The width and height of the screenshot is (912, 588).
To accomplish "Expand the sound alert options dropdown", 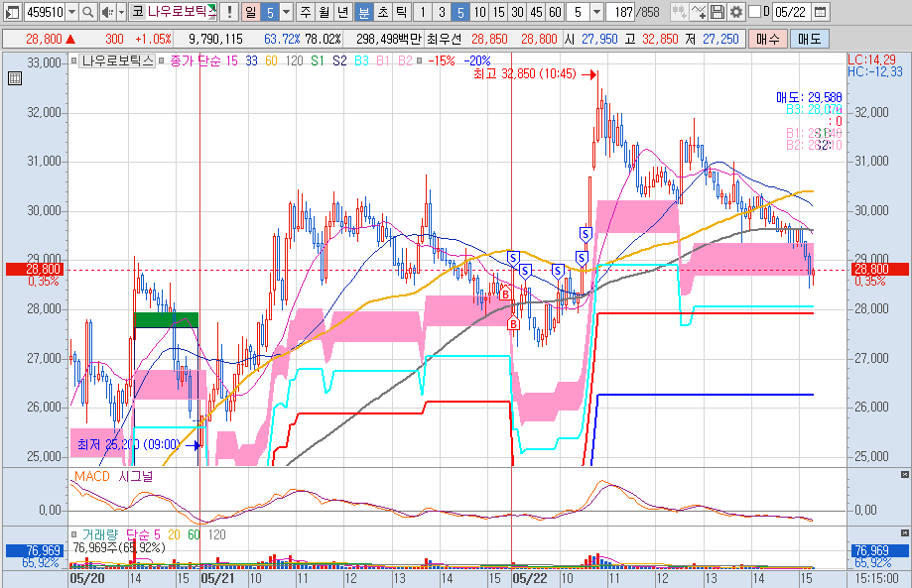I will [121, 12].
